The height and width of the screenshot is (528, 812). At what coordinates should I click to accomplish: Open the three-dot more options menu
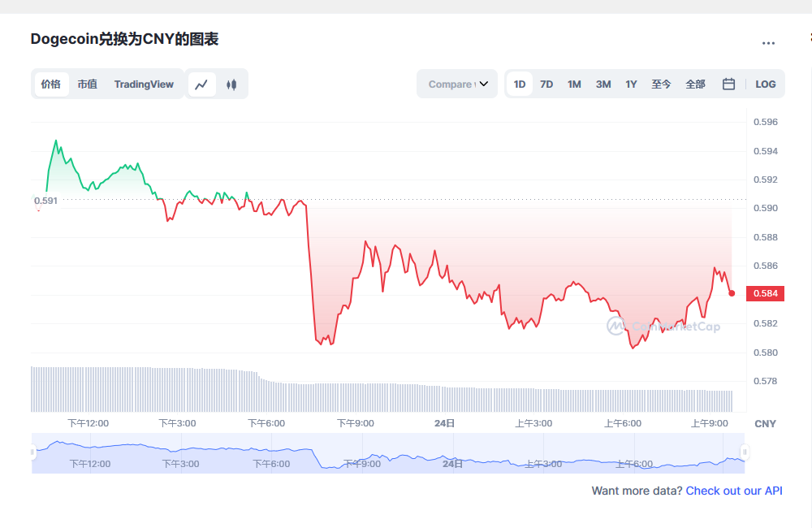768,43
